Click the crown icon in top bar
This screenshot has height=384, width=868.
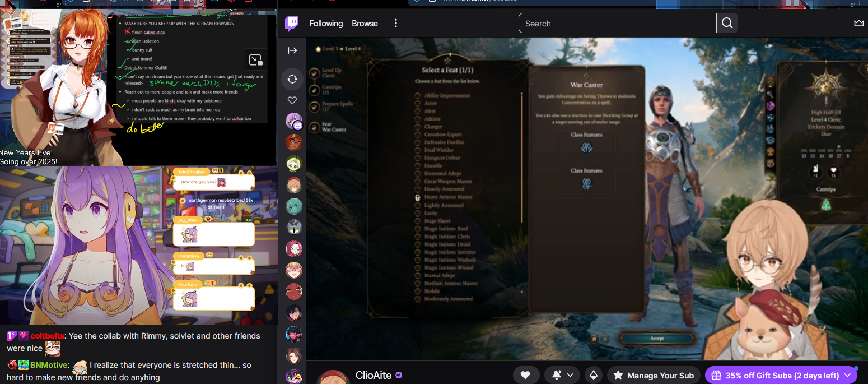pos(858,24)
